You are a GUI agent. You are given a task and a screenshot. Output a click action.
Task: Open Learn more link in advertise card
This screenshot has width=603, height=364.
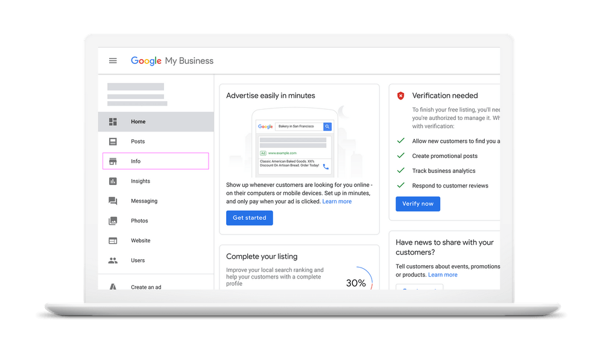click(337, 201)
